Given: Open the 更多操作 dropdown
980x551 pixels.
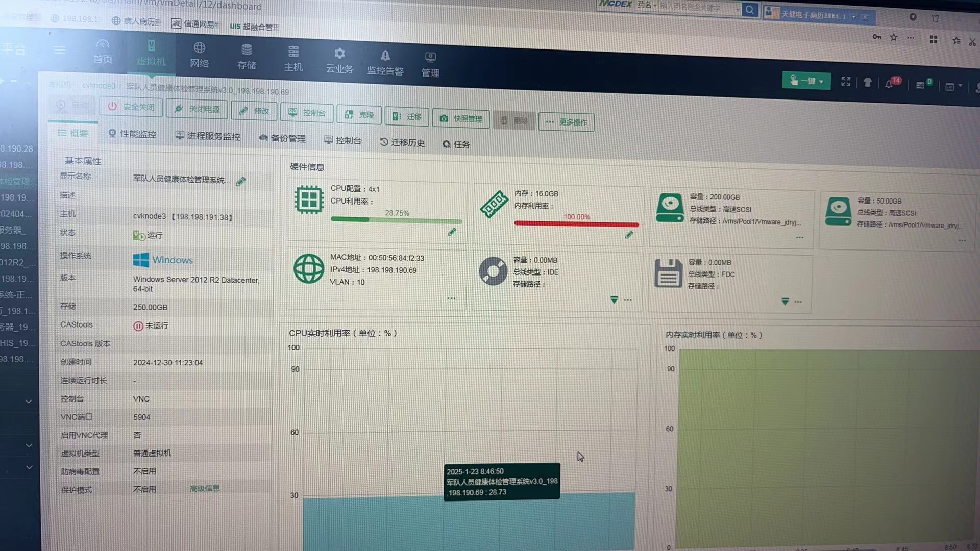Looking at the screenshot, I should (x=566, y=122).
